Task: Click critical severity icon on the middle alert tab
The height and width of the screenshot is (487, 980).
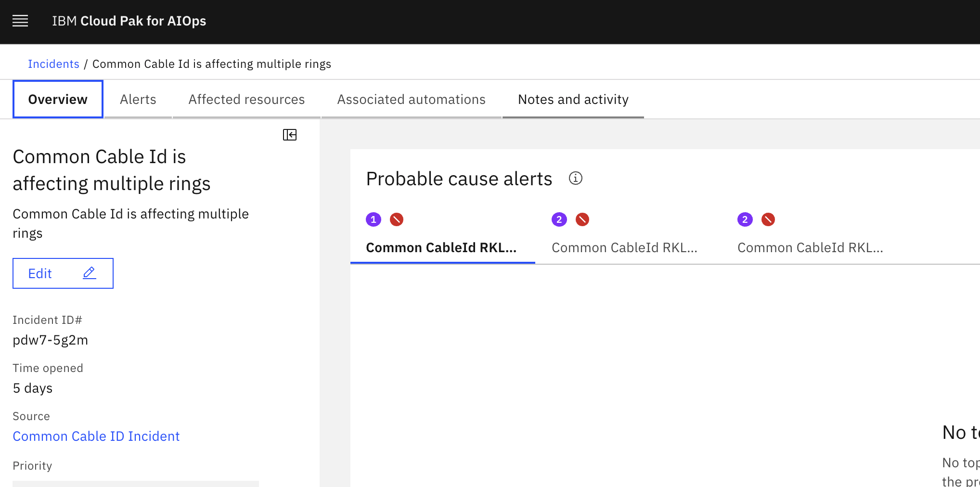Action: [582, 219]
